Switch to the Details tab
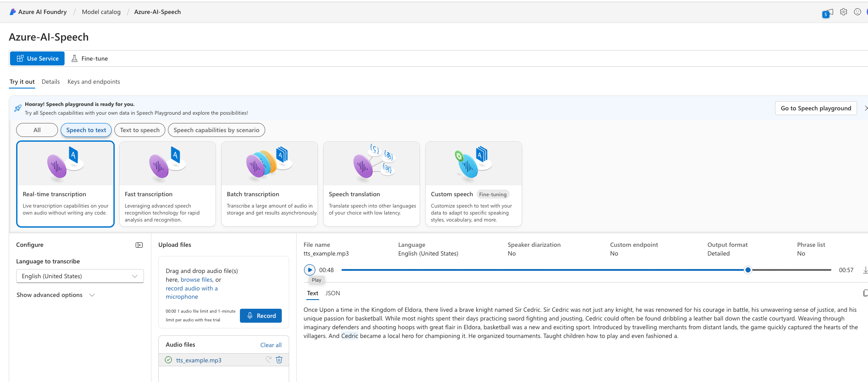 click(x=51, y=82)
